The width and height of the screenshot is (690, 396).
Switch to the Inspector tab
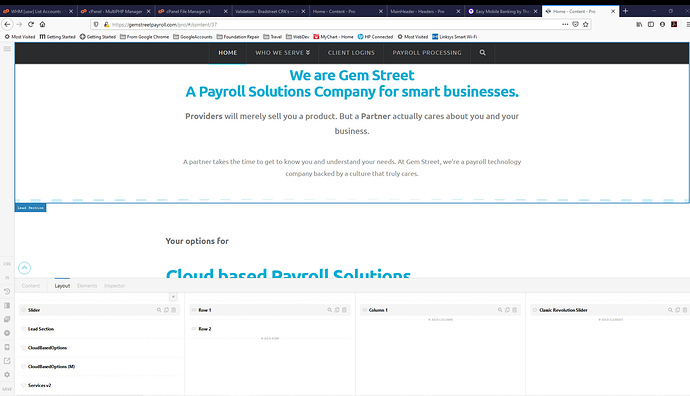click(x=115, y=286)
